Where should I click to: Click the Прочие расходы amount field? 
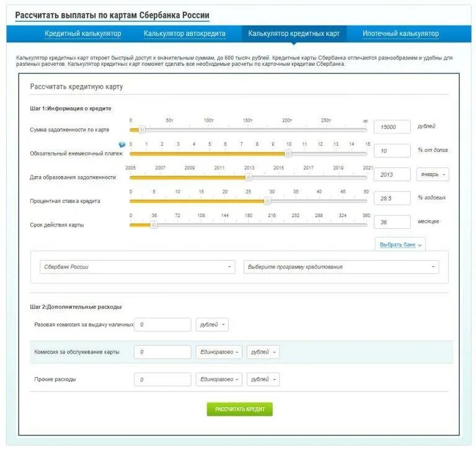pyautogui.click(x=162, y=379)
